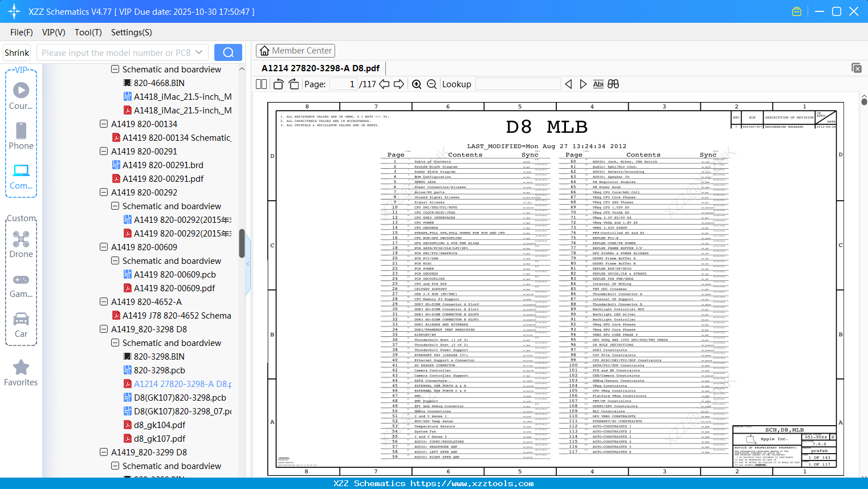Collapse the A1419 820-4652-A node
Viewport: 868px width, 489px height.
click(x=104, y=302)
